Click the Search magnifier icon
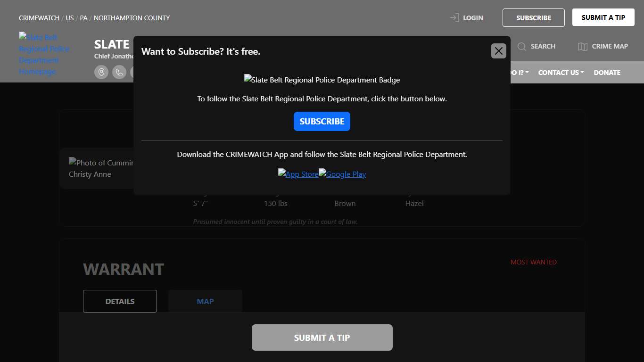644x362 pixels. (x=522, y=46)
